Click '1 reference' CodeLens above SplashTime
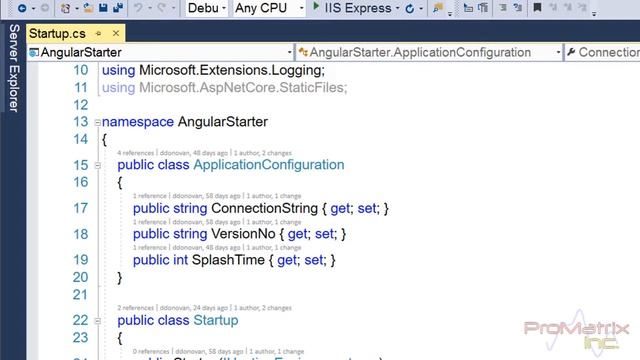640x360 pixels. point(150,248)
